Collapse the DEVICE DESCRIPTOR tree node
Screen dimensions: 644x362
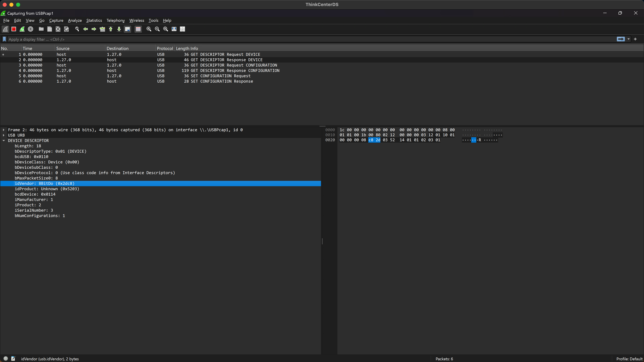point(4,141)
